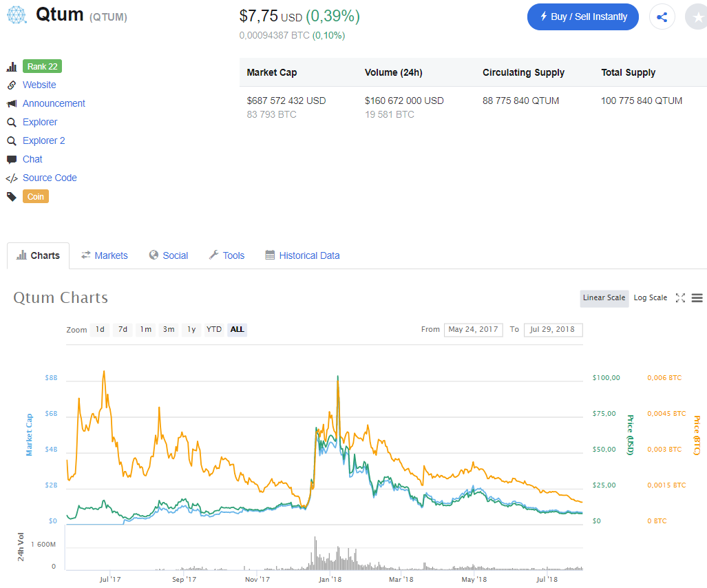This screenshot has width=707, height=588.
Task: Add Qtum to favorites star icon
Action: (x=697, y=17)
